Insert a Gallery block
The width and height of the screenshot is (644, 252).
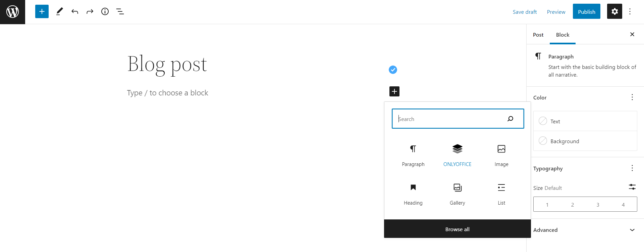point(457,193)
